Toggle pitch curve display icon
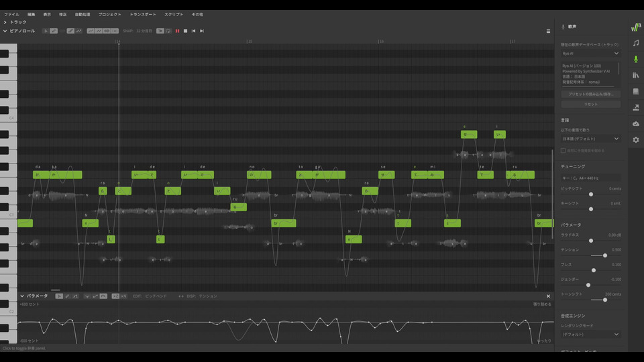 [91, 32]
